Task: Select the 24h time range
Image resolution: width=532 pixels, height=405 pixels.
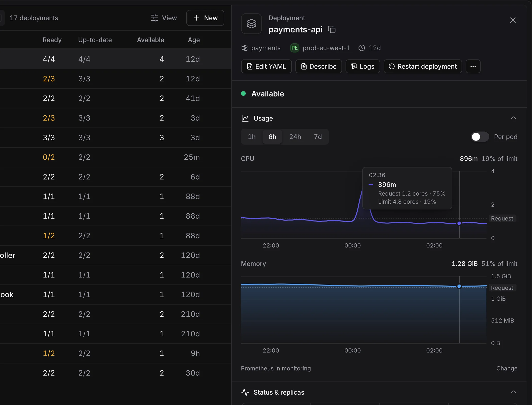Action: point(295,137)
